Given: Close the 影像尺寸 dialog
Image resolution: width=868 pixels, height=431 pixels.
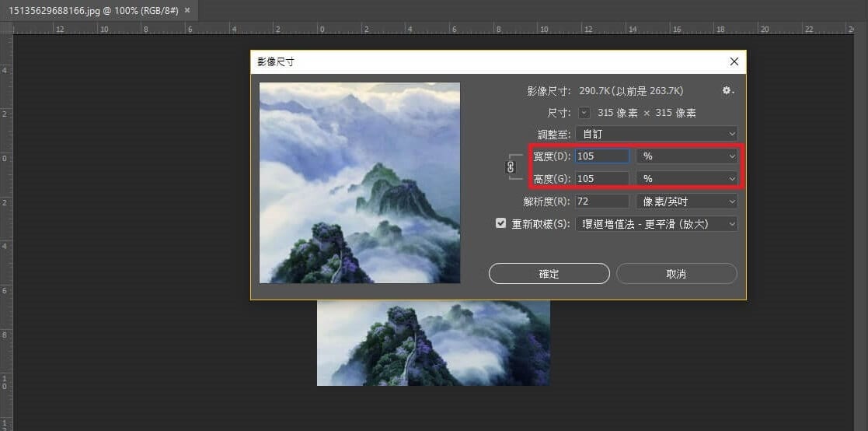Looking at the screenshot, I should [734, 61].
